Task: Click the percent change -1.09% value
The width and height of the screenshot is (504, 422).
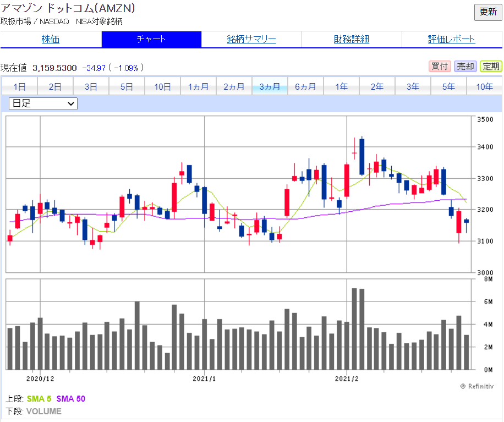Action: (x=126, y=68)
